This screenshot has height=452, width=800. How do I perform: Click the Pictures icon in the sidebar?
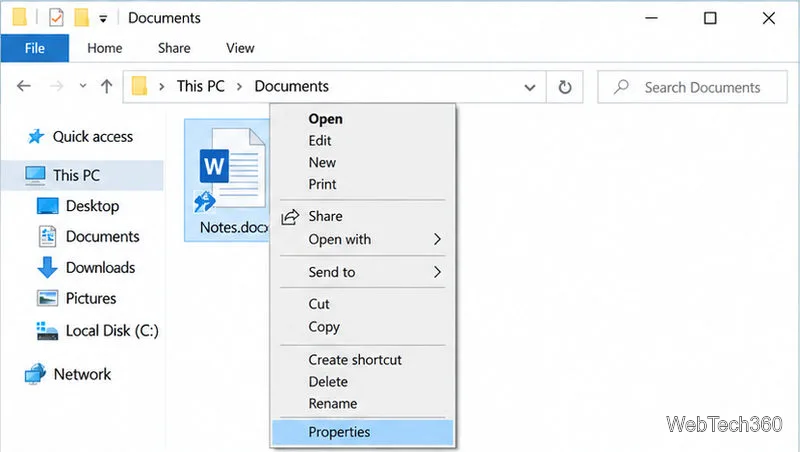[x=47, y=298]
